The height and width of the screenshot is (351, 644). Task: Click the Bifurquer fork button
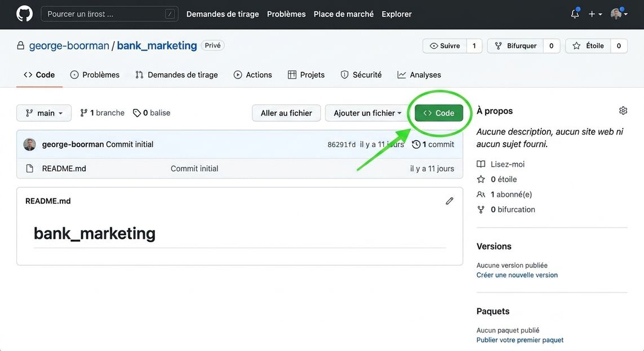(516, 46)
